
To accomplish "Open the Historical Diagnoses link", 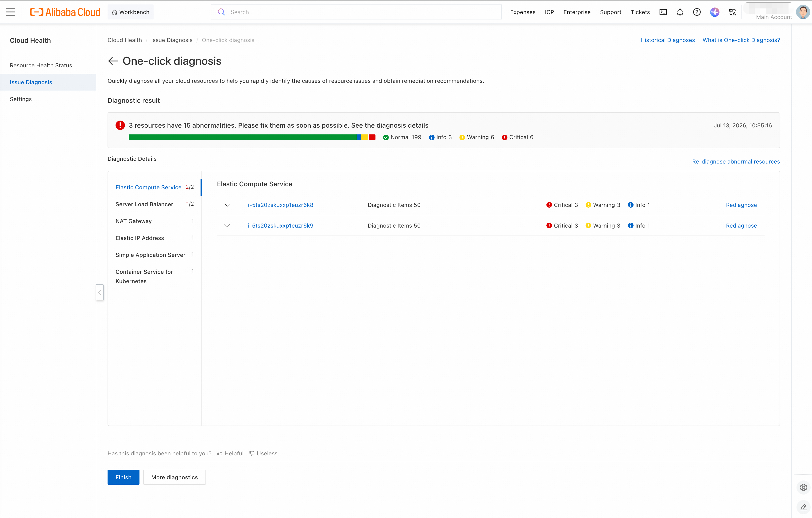I will tap(668, 40).
